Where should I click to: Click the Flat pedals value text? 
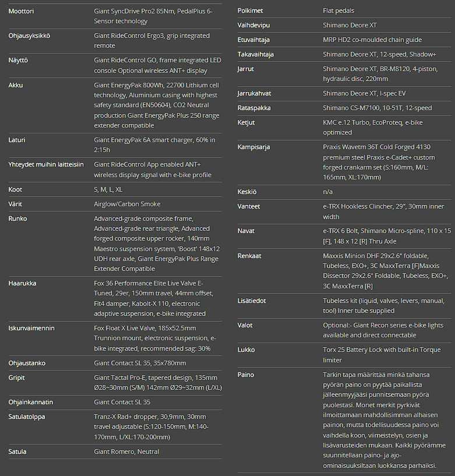coord(338,10)
